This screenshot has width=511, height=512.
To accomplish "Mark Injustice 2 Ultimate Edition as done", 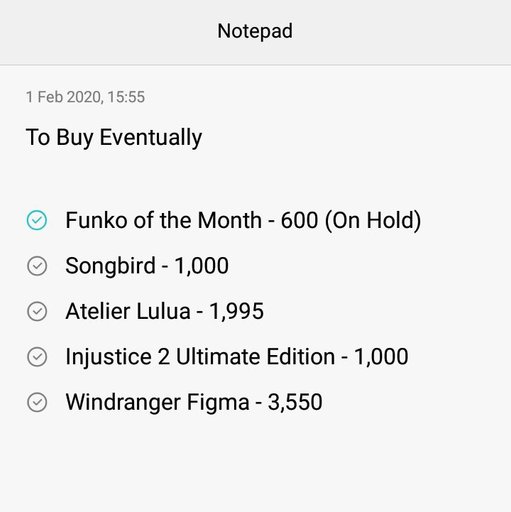I will 37,357.
